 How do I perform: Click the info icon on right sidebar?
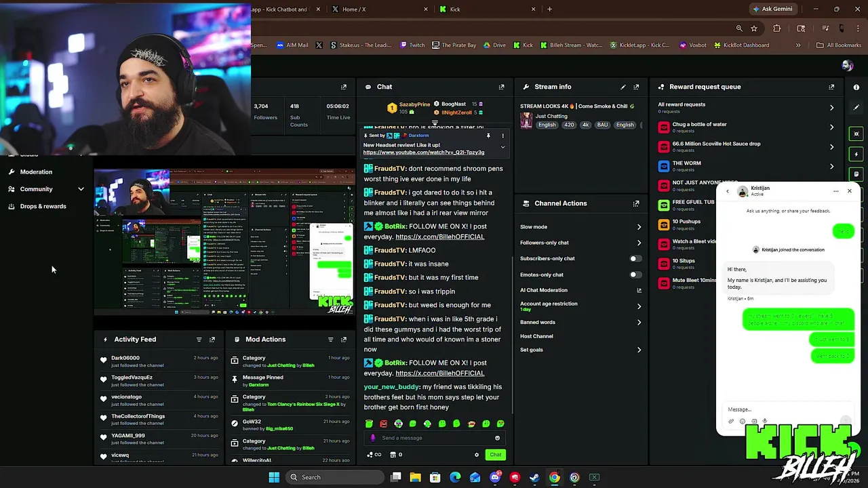click(856, 87)
